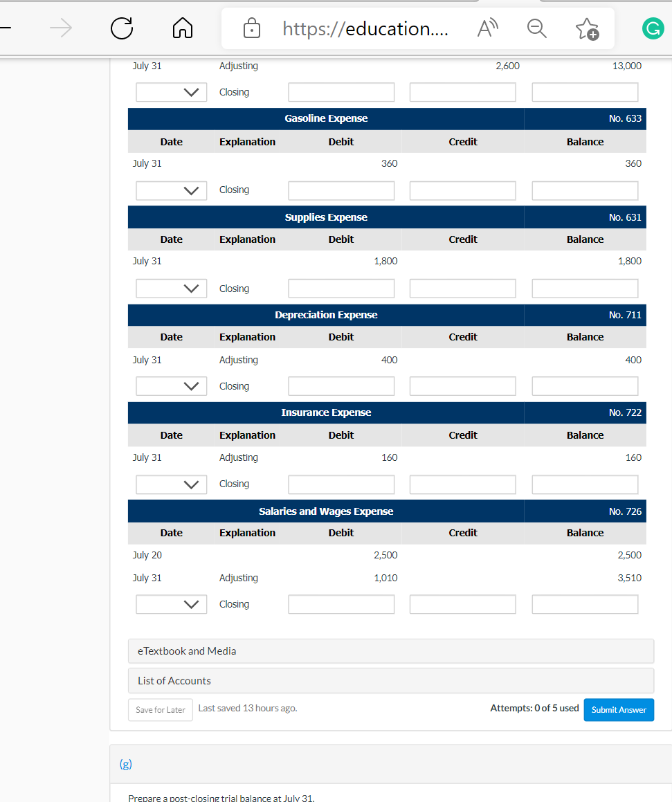The height and width of the screenshot is (802, 672).
Task: Open the Grammarly extension icon
Action: [651, 28]
